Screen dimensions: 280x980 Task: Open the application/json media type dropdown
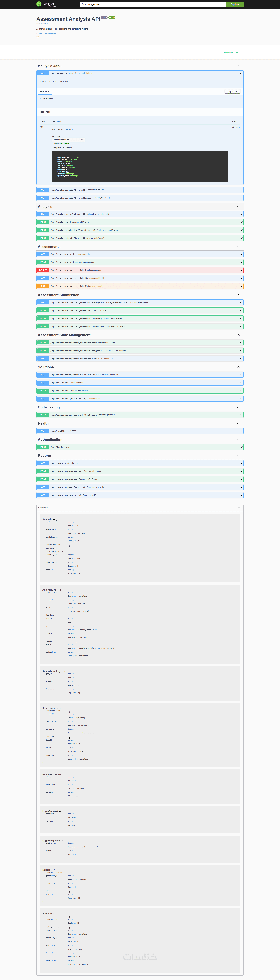tap(68, 140)
